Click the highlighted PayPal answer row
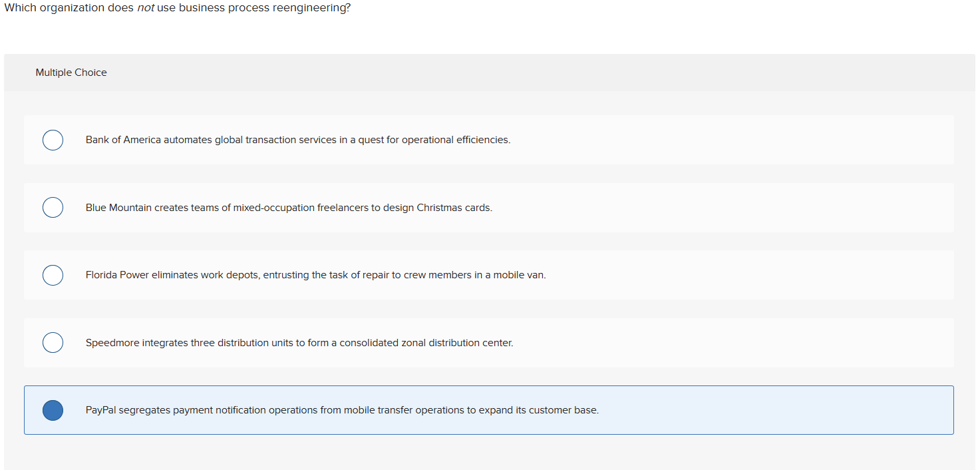This screenshot has height=474, width=980. click(x=489, y=410)
